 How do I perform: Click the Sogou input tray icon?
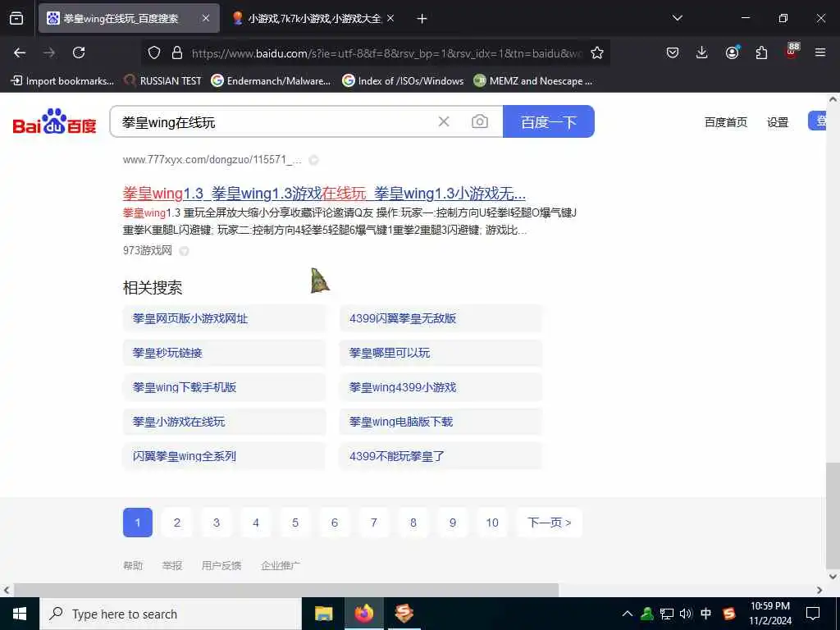pyautogui.click(x=729, y=614)
